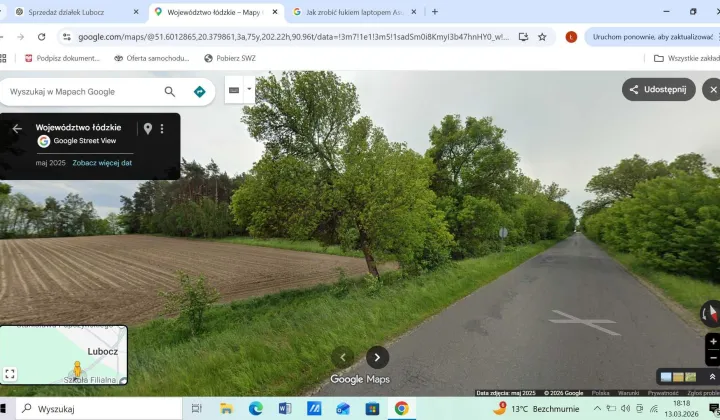Open 'Wszystkie zakładki' bookmarks folder
720x420 pixels.
687,58
